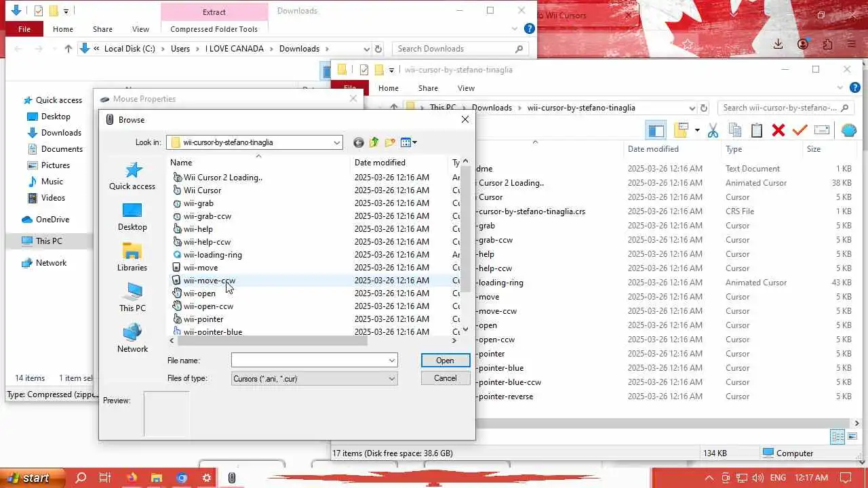Sort Browse list by Date modified column
Screen dimensions: 868x488
pyautogui.click(x=399, y=163)
